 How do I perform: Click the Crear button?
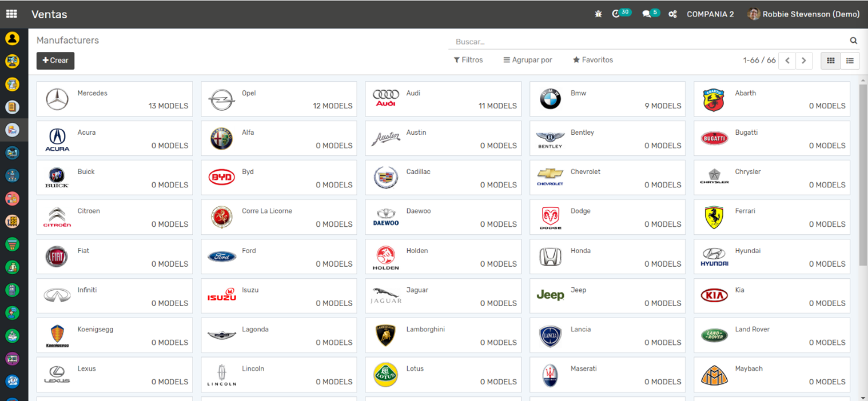[55, 61]
